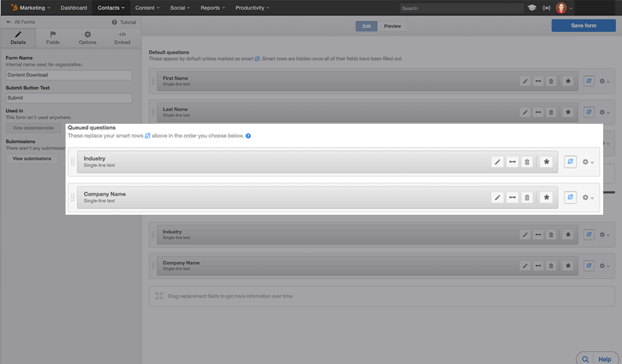
Task: Delete the Last Name field with trash icon
Action: click(551, 112)
